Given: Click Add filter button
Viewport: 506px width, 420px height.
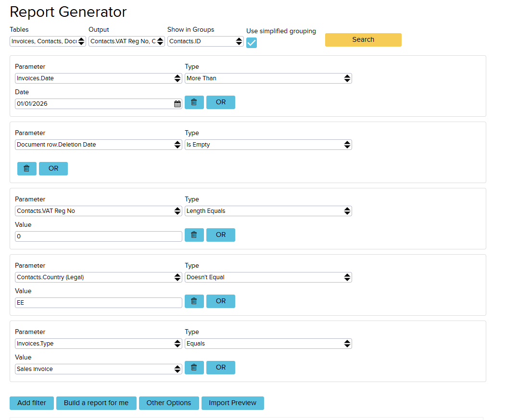Looking at the screenshot, I should click(x=32, y=403).
